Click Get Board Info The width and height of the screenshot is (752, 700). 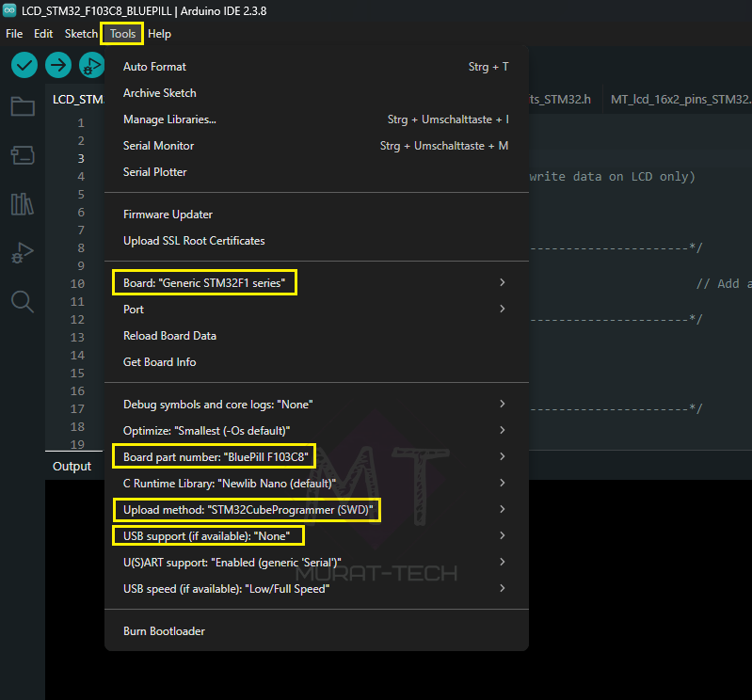pos(316,362)
